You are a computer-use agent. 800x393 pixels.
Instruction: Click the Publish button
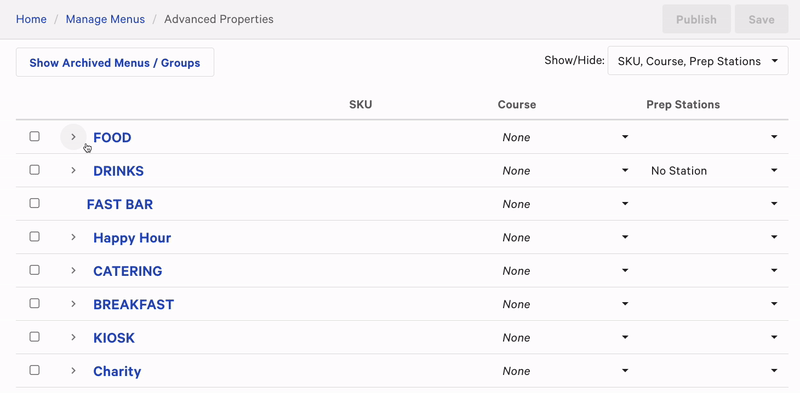[696, 19]
